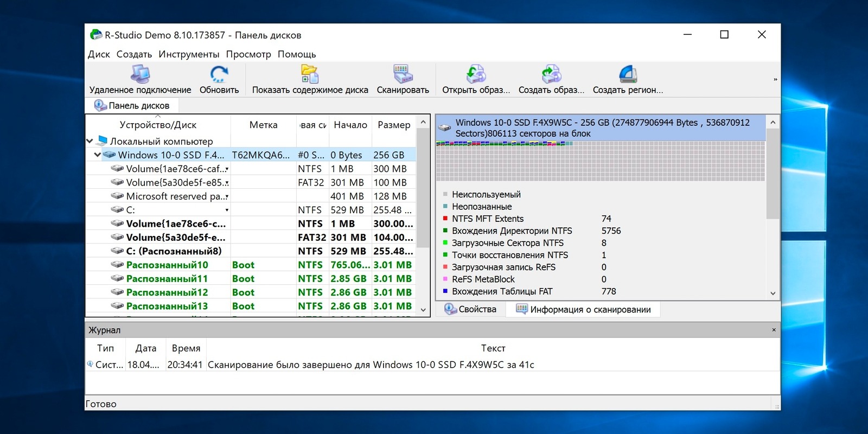The image size is (868, 434).
Task: Select the Информация о сканировании tab
Action: point(584,309)
